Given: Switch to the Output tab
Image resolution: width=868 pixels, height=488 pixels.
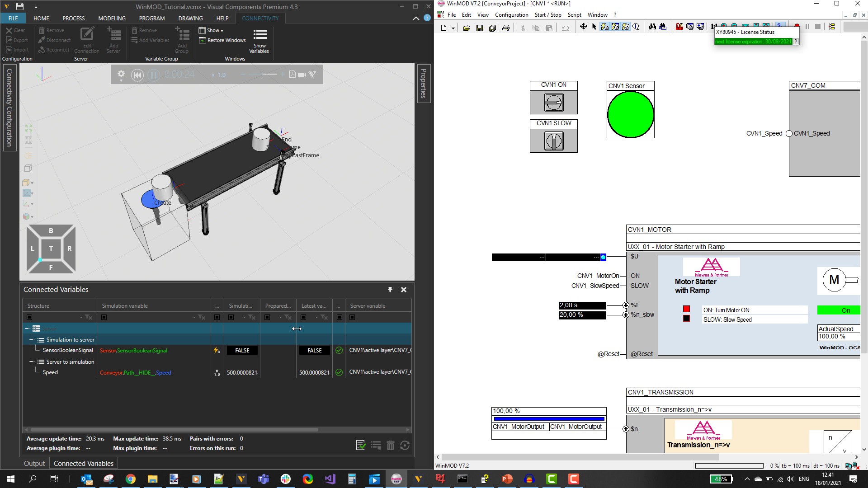Looking at the screenshot, I should (x=34, y=464).
